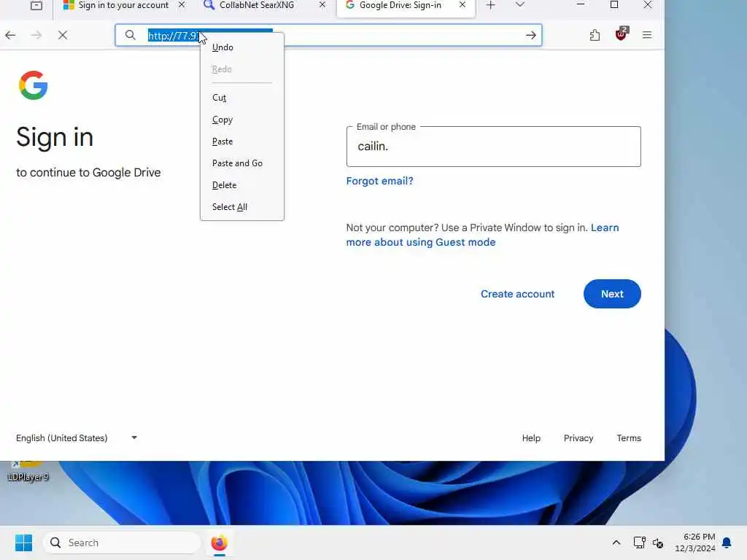Screen dimensions: 747x560
Task: Open the network tray icon
Action: click(639, 542)
